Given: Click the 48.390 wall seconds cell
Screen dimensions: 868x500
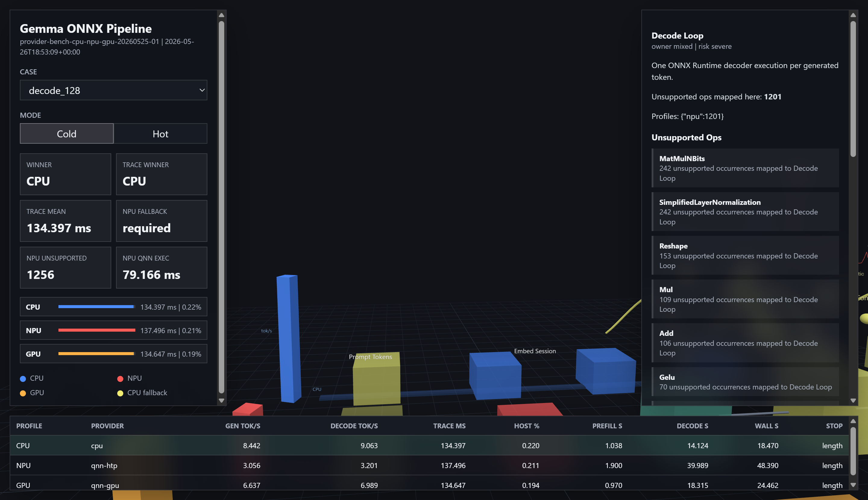Looking at the screenshot, I should (x=768, y=465).
